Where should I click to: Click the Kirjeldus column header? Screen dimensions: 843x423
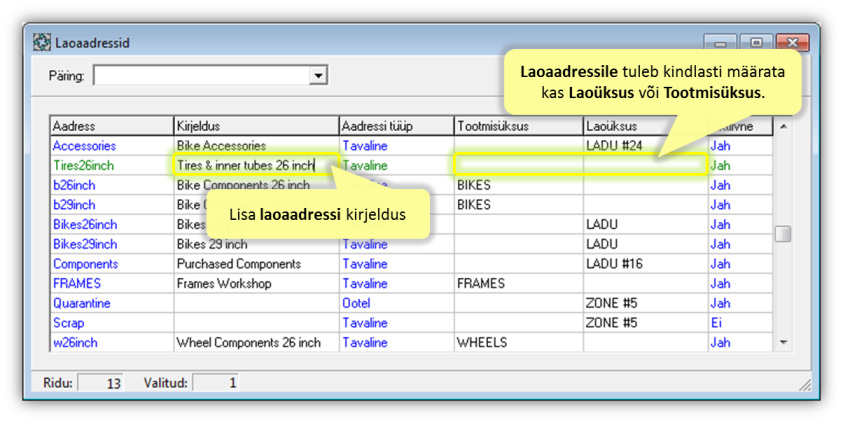click(x=256, y=127)
